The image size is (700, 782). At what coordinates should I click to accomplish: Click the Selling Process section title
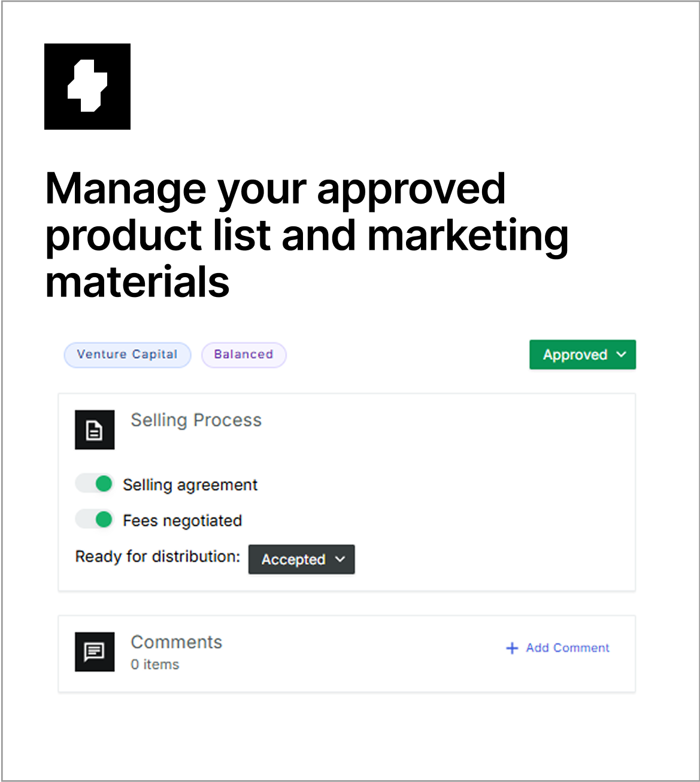[x=196, y=420]
